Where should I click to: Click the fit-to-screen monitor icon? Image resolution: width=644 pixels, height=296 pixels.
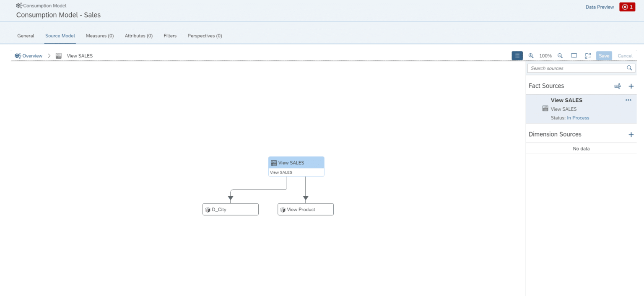(574, 55)
